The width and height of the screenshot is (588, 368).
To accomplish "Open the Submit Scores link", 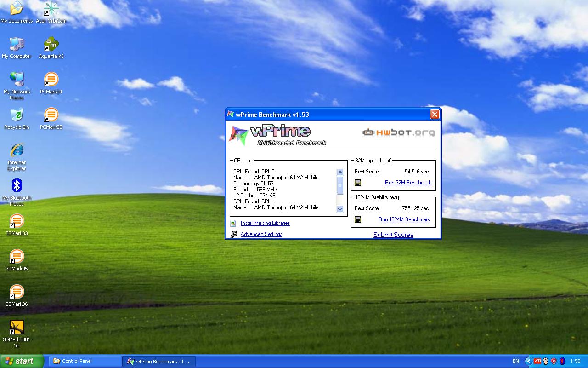I will pyautogui.click(x=393, y=235).
